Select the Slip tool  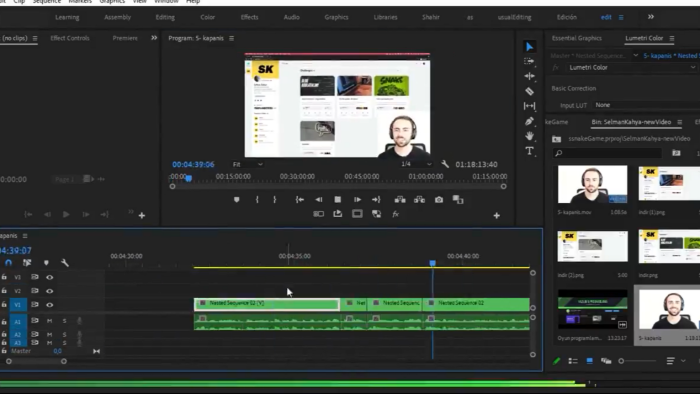pos(529,106)
